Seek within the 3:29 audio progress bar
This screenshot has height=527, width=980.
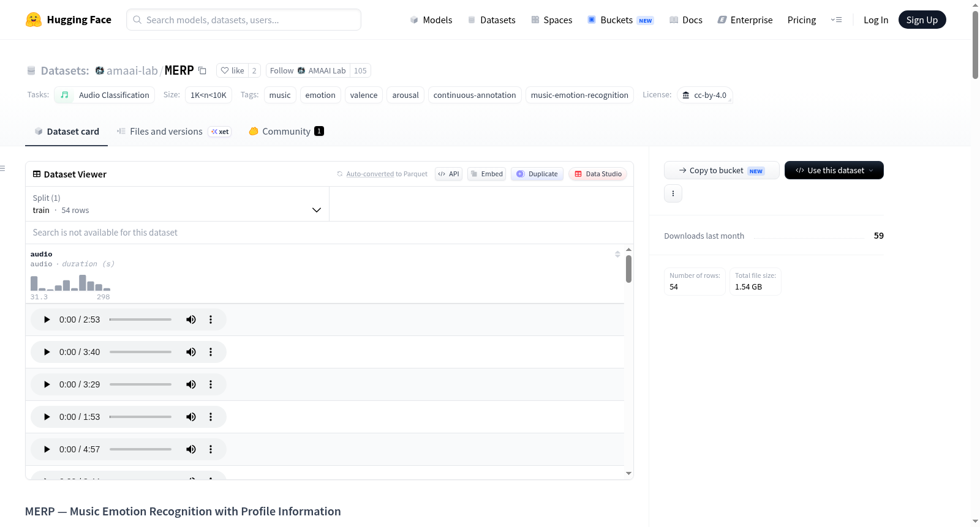coord(140,384)
